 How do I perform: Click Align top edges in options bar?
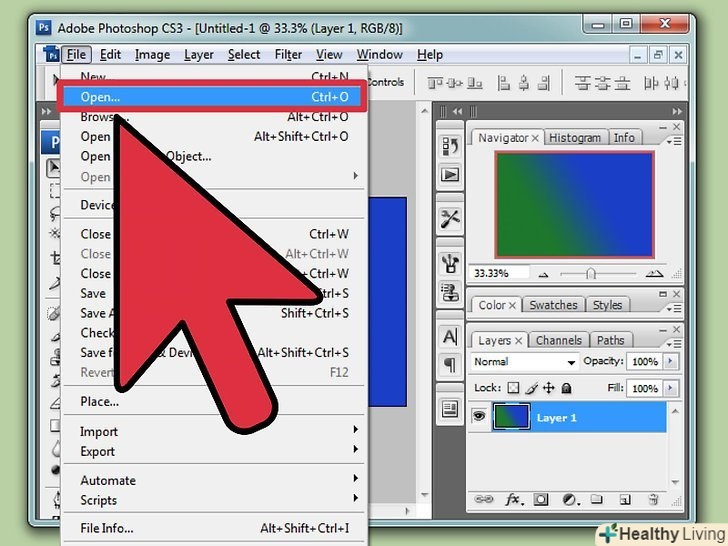coord(435,83)
